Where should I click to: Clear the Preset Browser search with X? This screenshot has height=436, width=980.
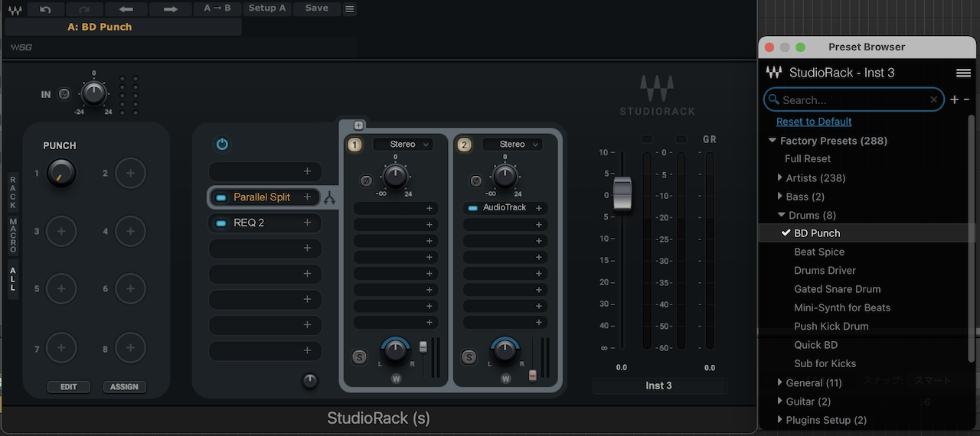(933, 99)
